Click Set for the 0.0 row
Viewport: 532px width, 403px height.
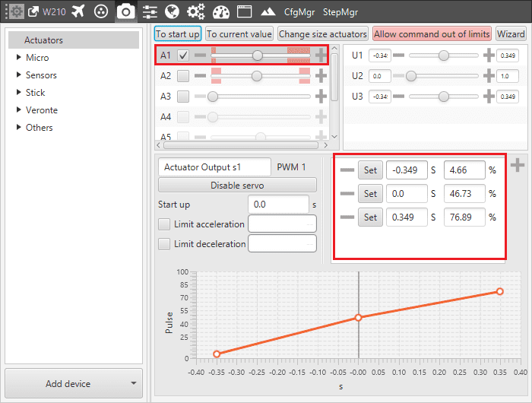click(x=371, y=194)
